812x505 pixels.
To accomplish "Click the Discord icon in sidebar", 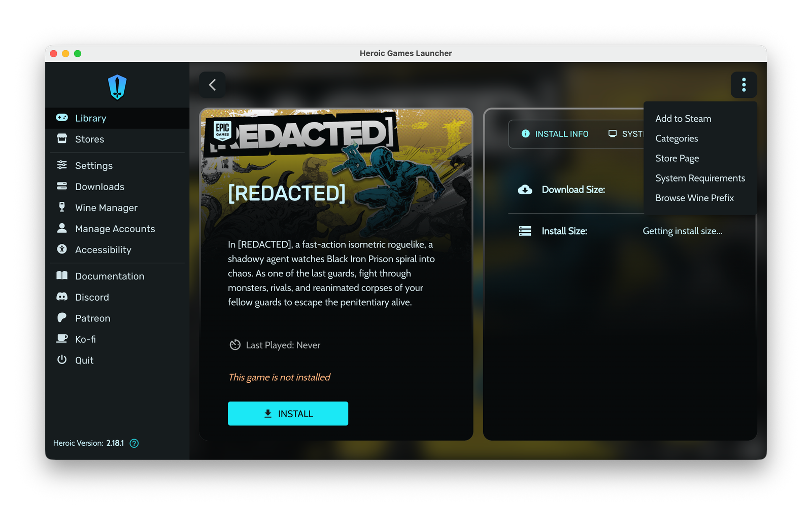I will pos(62,297).
